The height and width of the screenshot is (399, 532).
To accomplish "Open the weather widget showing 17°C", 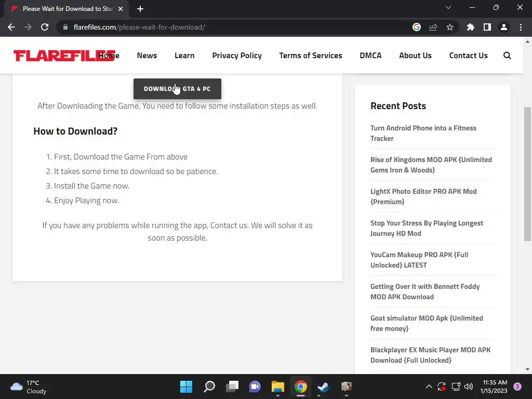I will [29, 387].
